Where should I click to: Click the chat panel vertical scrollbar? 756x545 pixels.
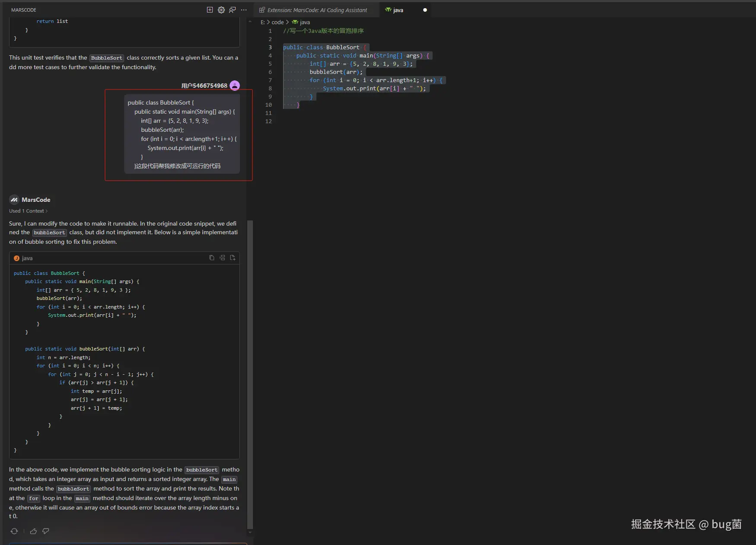coord(250,374)
